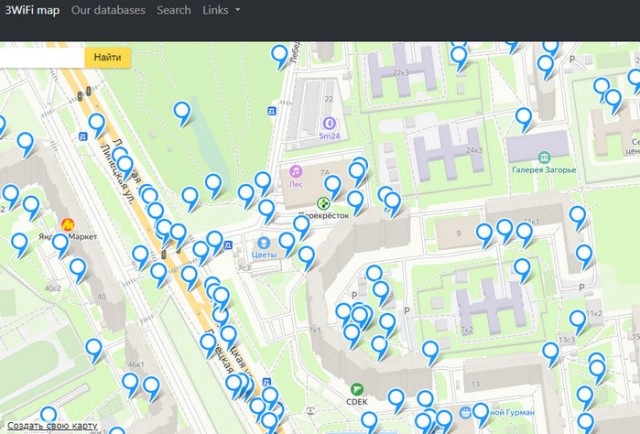
Task: Open the Создать свою карту link
Action: tap(52, 426)
